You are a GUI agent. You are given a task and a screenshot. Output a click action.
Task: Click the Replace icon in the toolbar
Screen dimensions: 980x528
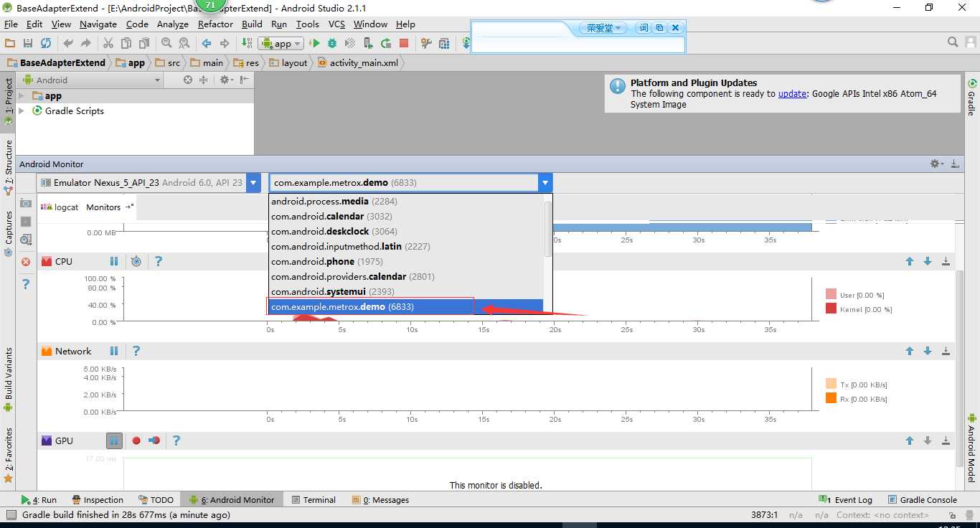click(184, 44)
